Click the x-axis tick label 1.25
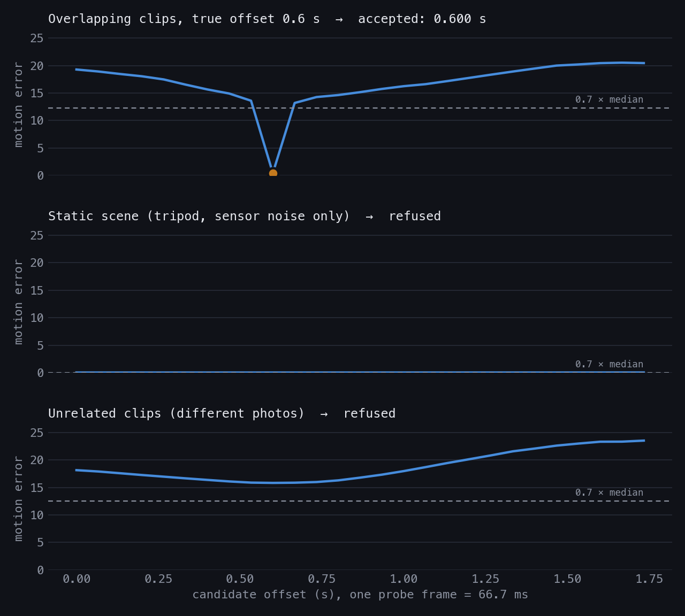The height and width of the screenshot is (616, 685). click(x=485, y=579)
